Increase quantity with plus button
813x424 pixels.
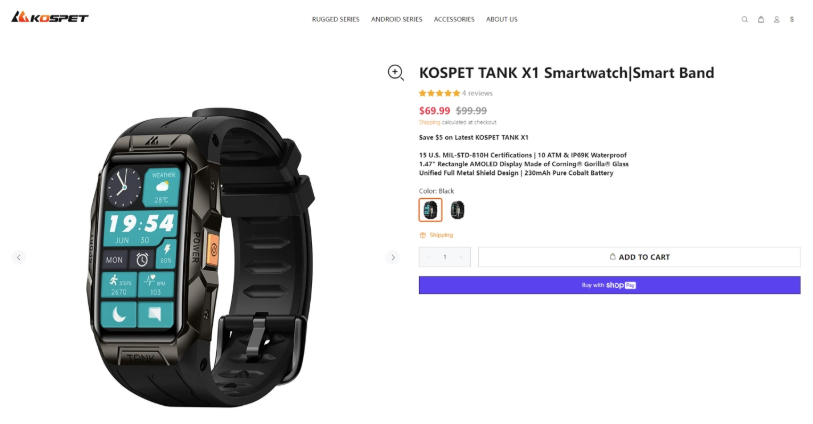tap(461, 257)
